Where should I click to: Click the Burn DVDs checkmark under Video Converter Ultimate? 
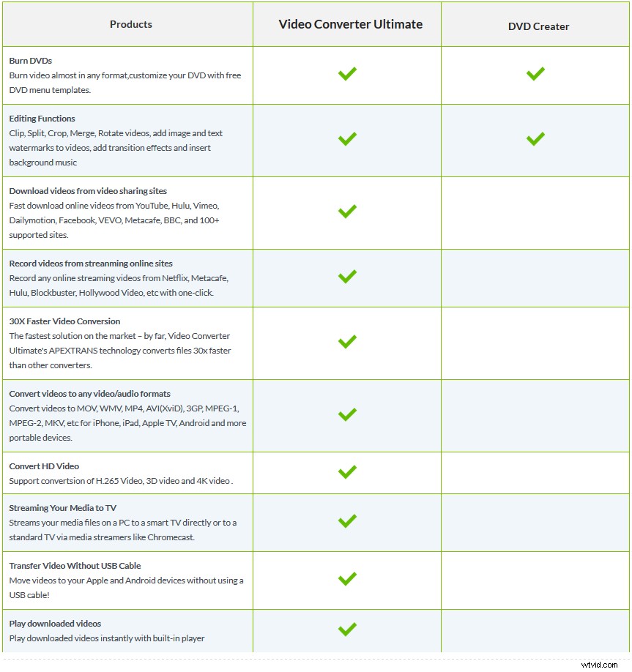(x=347, y=73)
